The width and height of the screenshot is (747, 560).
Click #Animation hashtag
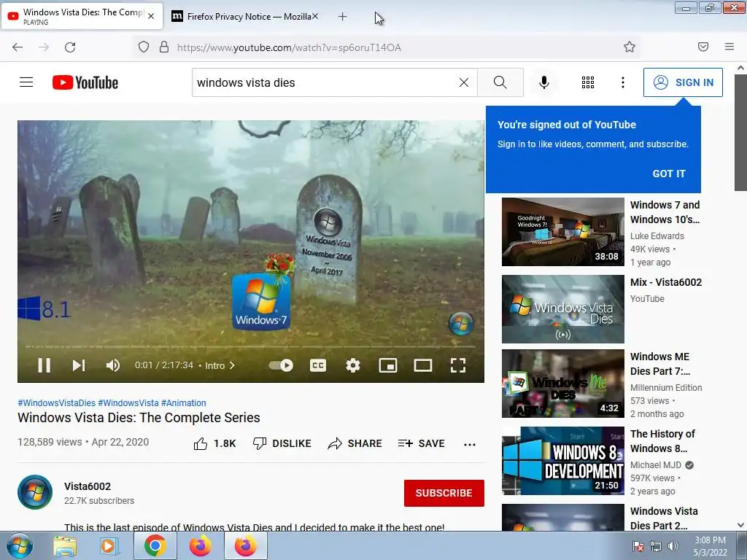tap(183, 402)
